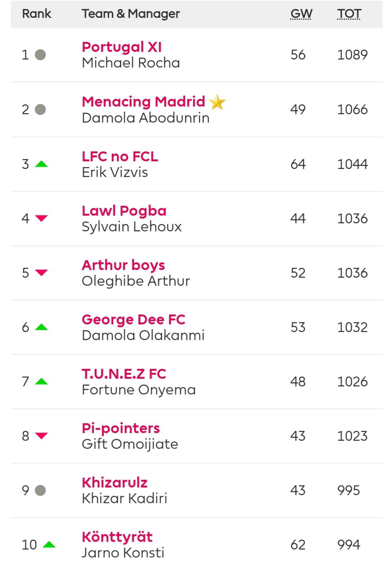The height and width of the screenshot is (562, 392).
Task: Select the Könttyrät team link
Action: pos(117,537)
